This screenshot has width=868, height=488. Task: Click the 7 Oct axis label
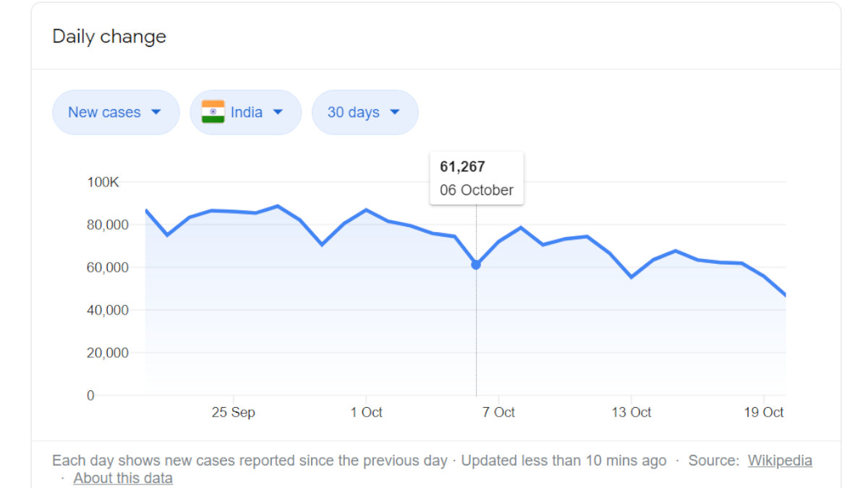tap(499, 412)
